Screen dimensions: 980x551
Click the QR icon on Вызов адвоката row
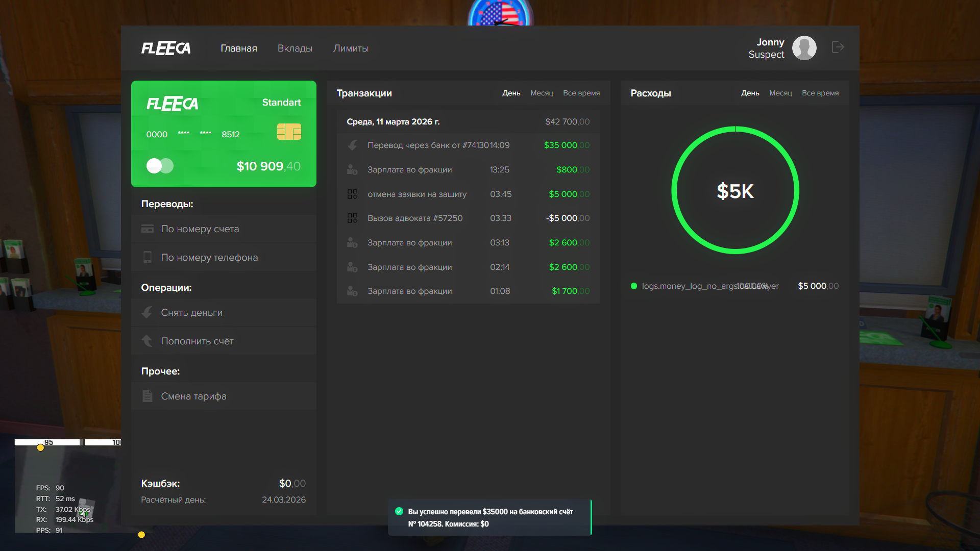352,218
